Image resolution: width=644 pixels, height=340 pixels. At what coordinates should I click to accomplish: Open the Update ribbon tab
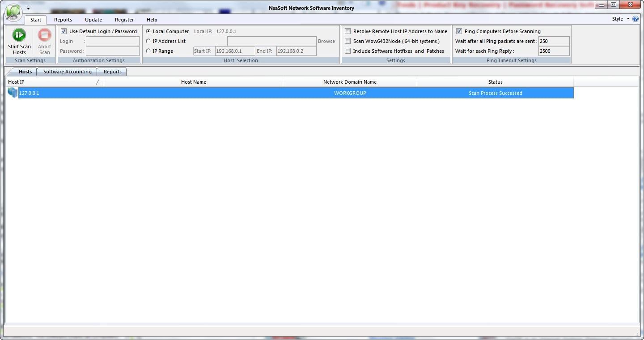pyautogui.click(x=93, y=20)
